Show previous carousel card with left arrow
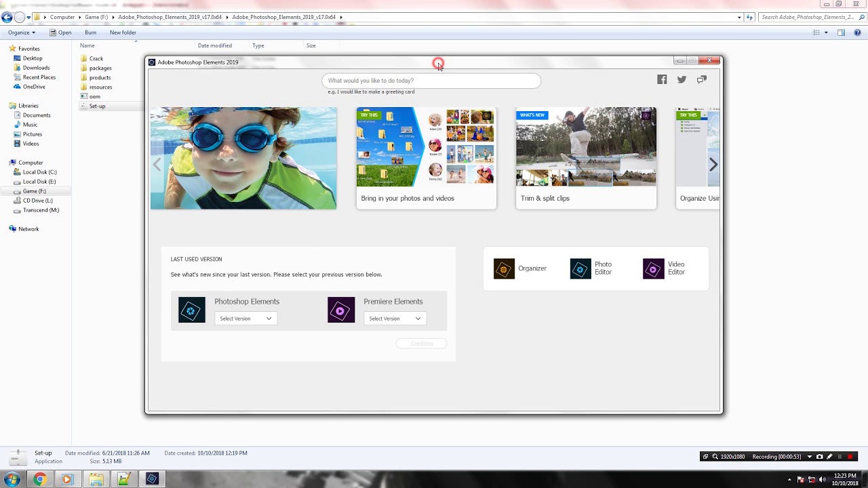Image resolution: width=868 pixels, height=488 pixels. point(157,164)
